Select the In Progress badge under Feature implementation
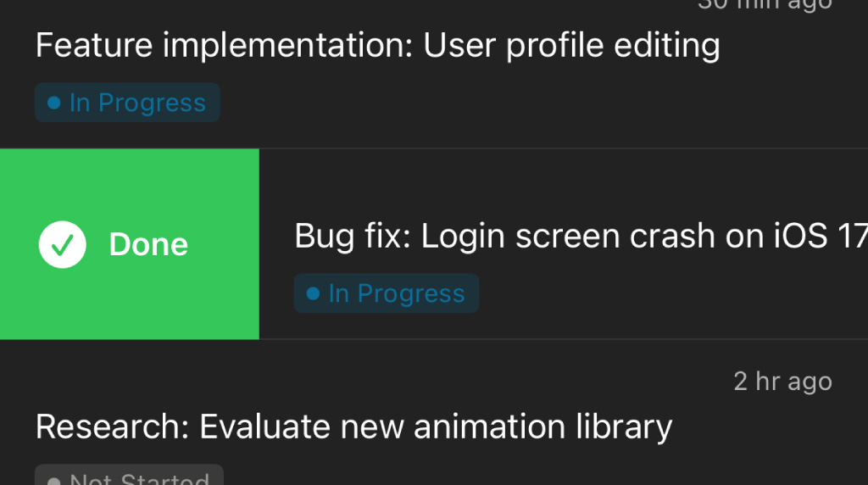 (x=127, y=103)
